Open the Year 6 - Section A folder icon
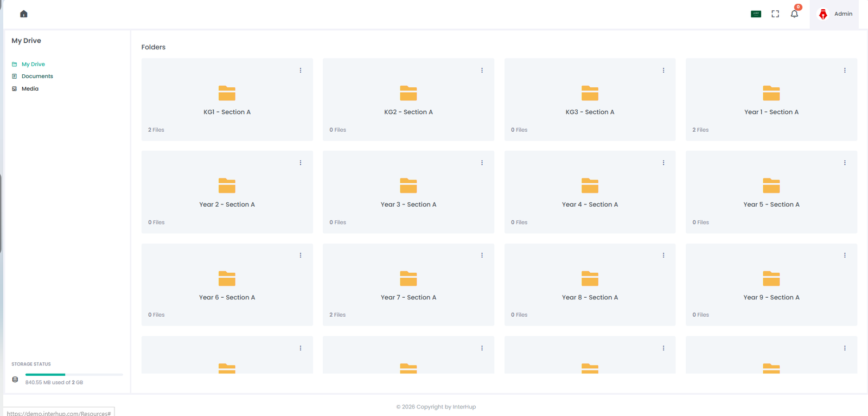Image resolution: width=868 pixels, height=416 pixels. 227,278
